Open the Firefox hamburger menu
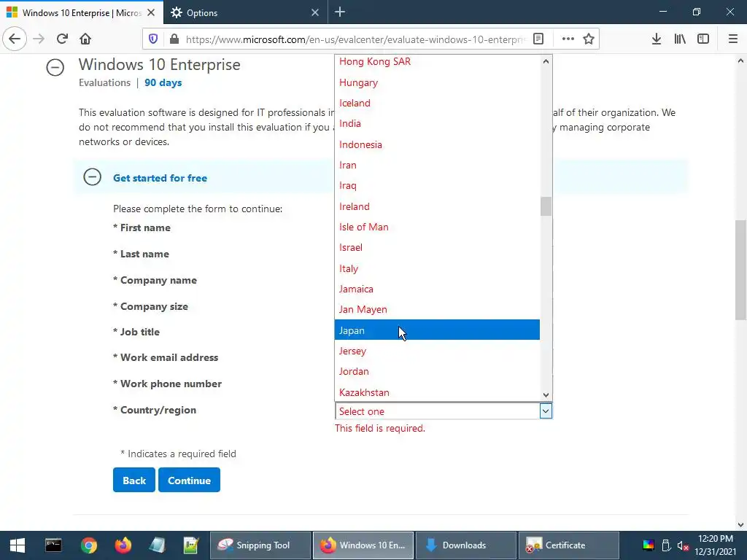The image size is (747, 560). pyautogui.click(x=733, y=39)
